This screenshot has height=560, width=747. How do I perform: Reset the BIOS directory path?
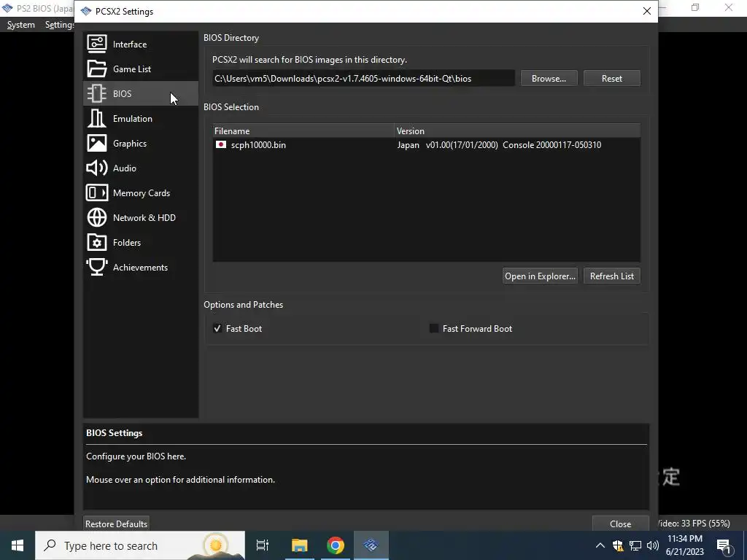(x=612, y=78)
